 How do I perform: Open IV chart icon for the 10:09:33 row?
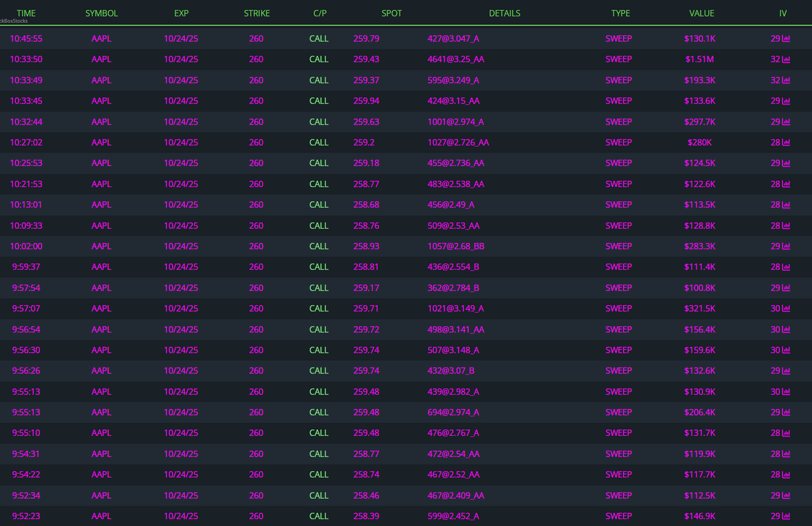coord(786,225)
